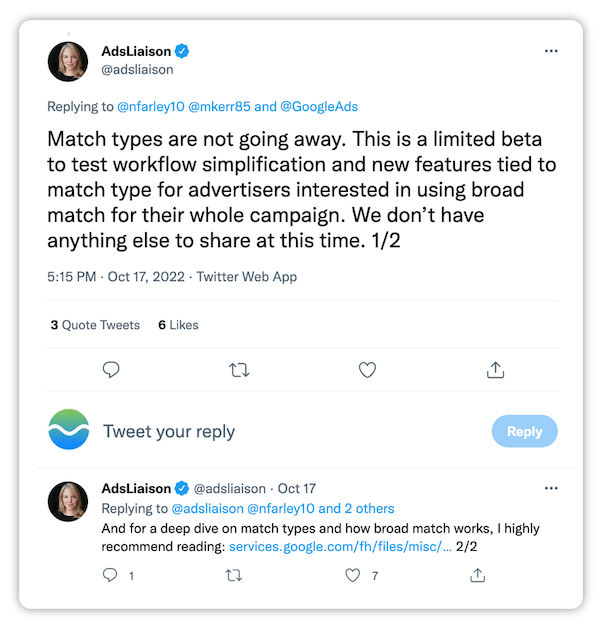Like the main tweet with heart icon
Image resolution: width=600 pixels, height=624 pixels.
tap(367, 370)
